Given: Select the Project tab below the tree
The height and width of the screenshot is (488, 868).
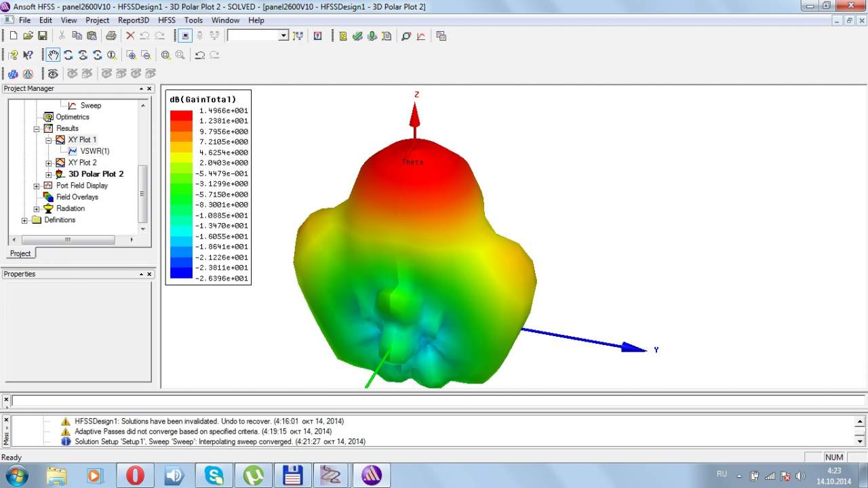Looking at the screenshot, I should coord(20,253).
